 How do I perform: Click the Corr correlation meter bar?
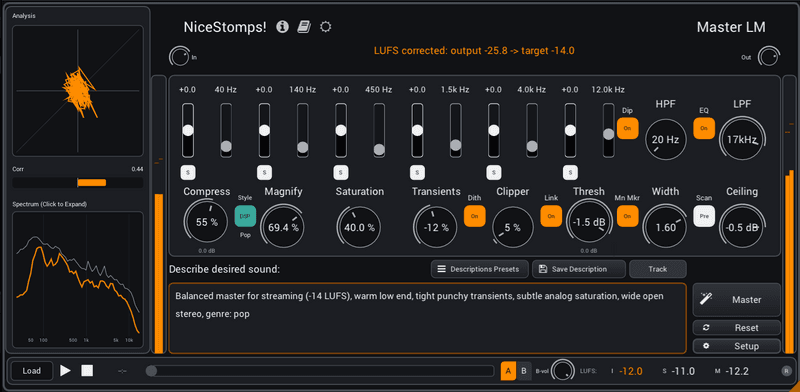78,182
